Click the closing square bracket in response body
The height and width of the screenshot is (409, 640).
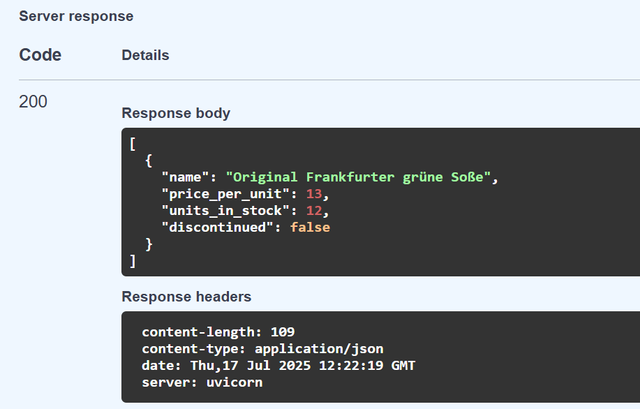click(x=133, y=261)
